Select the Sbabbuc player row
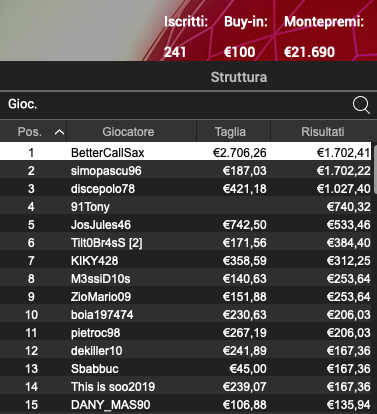377x414 pixels. point(186,369)
